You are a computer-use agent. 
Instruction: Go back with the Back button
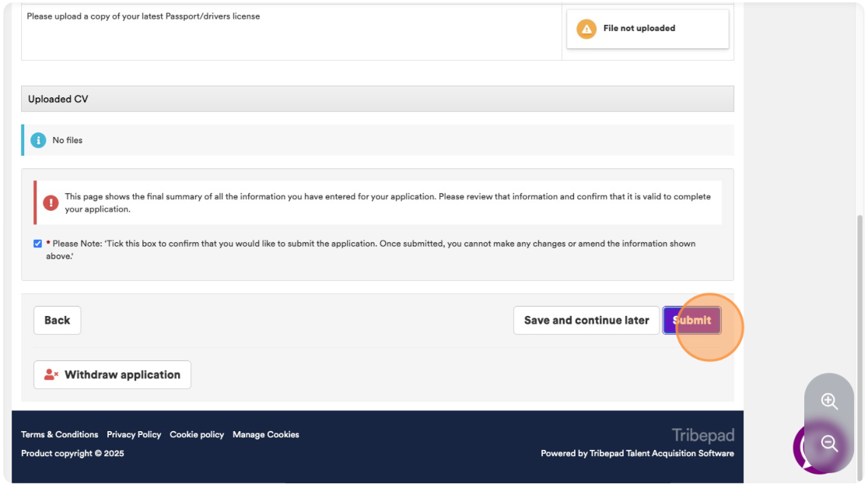[57, 320]
